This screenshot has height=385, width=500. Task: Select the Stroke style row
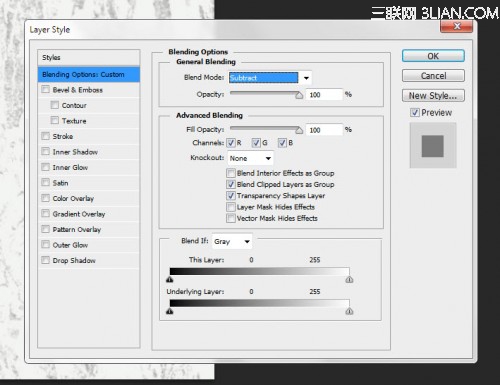(89, 136)
